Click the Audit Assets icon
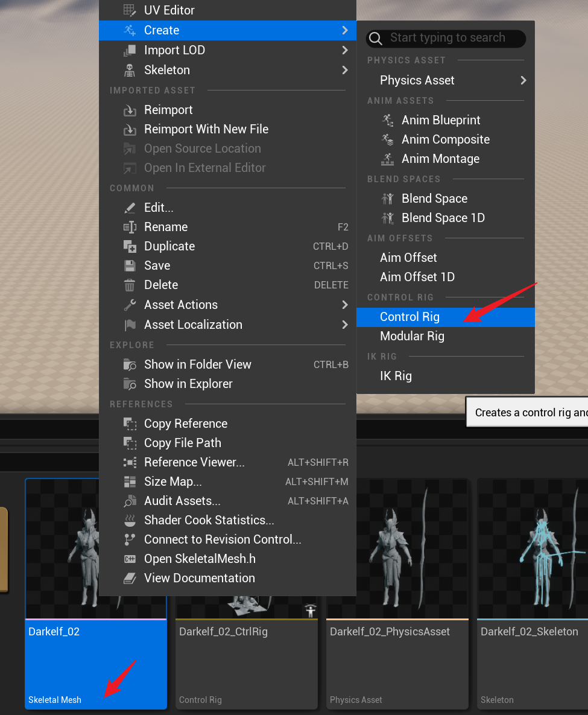 pyautogui.click(x=130, y=501)
